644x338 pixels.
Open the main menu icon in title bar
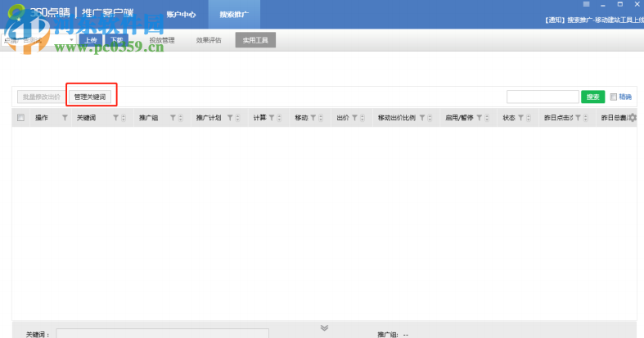click(x=586, y=4)
